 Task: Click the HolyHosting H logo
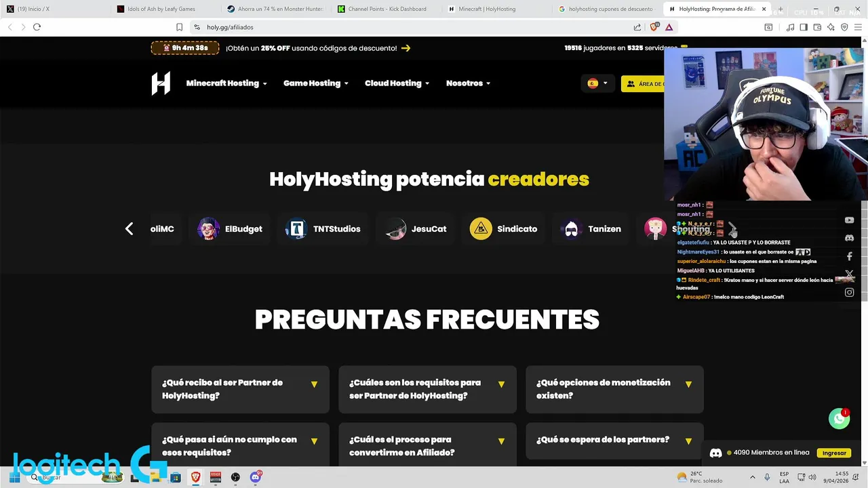161,83
